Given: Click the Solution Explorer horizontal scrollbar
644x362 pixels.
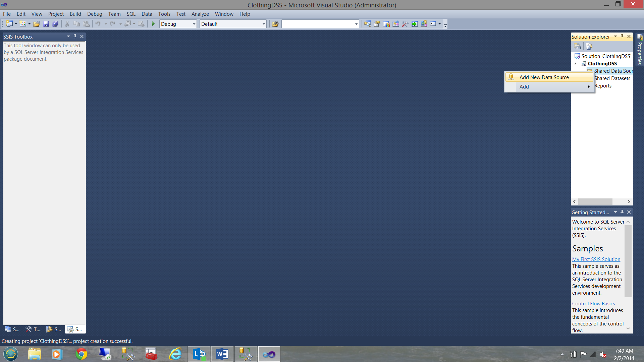Looking at the screenshot, I should [x=595, y=201].
